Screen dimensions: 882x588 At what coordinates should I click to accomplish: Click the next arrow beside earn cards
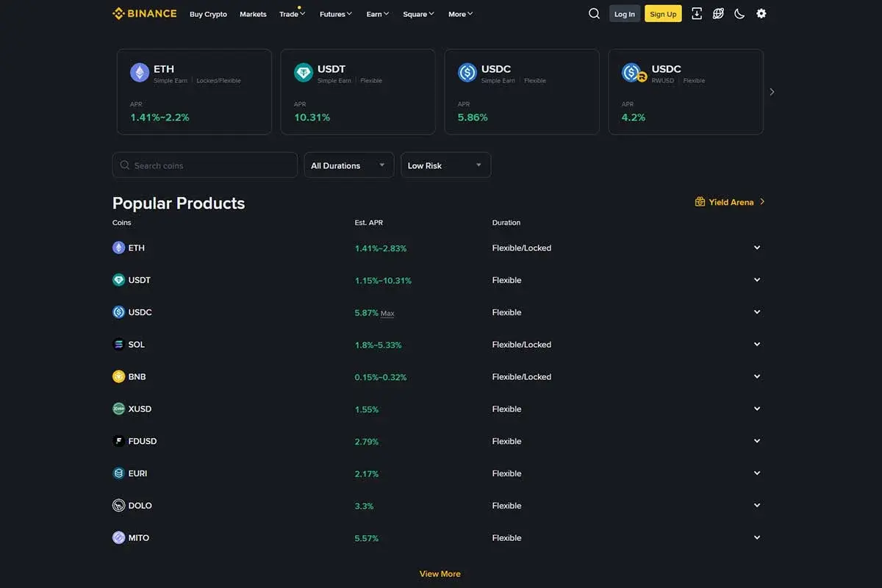(x=772, y=92)
